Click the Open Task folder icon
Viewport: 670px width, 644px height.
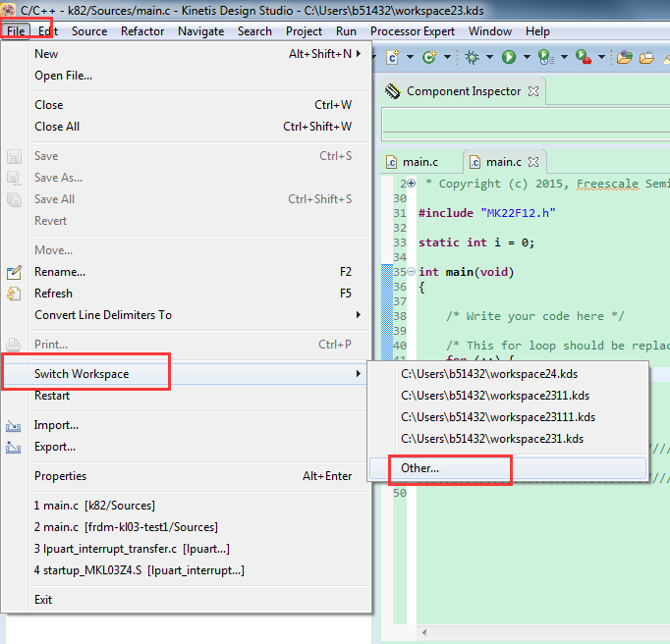click(x=646, y=57)
